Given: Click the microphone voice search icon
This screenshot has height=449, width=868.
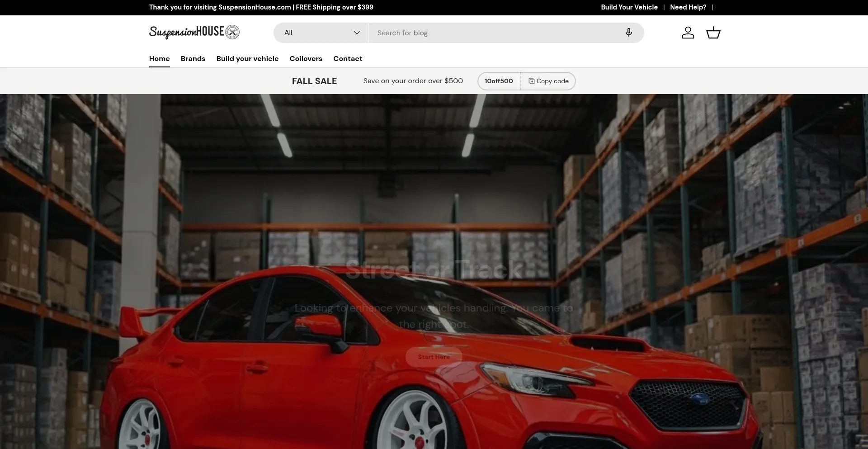Looking at the screenshot, I should tap(628, 33).
